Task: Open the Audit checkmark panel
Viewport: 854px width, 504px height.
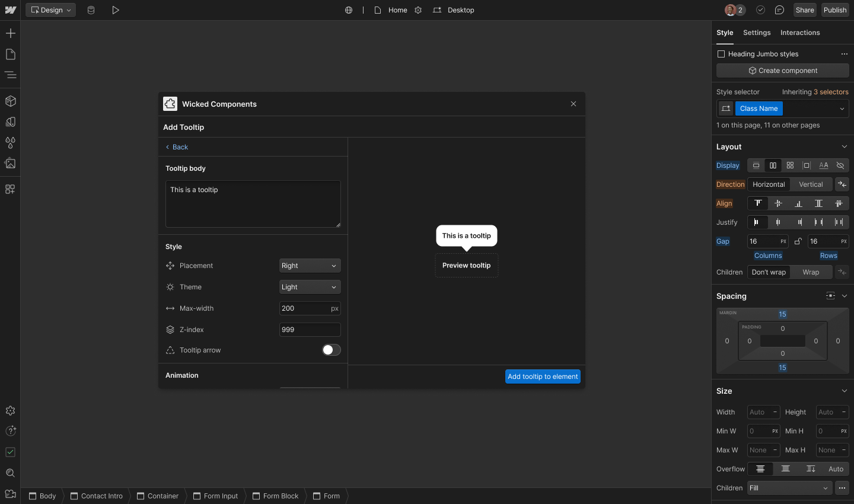Action: coord(10,452)
